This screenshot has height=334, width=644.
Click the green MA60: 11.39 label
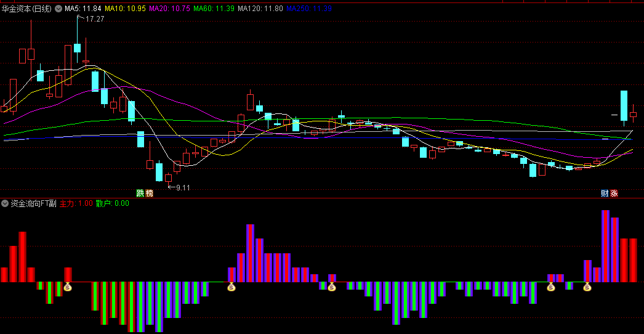(214, 8)
